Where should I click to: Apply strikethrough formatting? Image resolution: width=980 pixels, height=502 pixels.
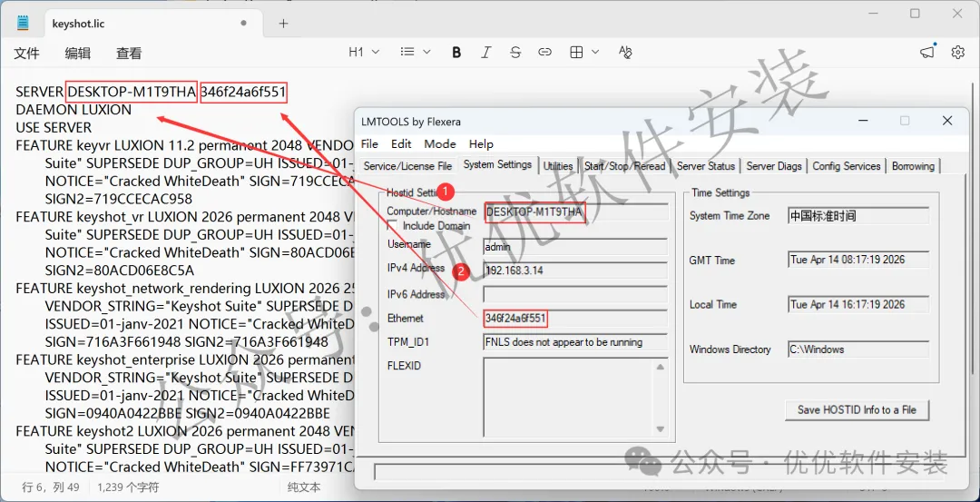tap(515, 53)
